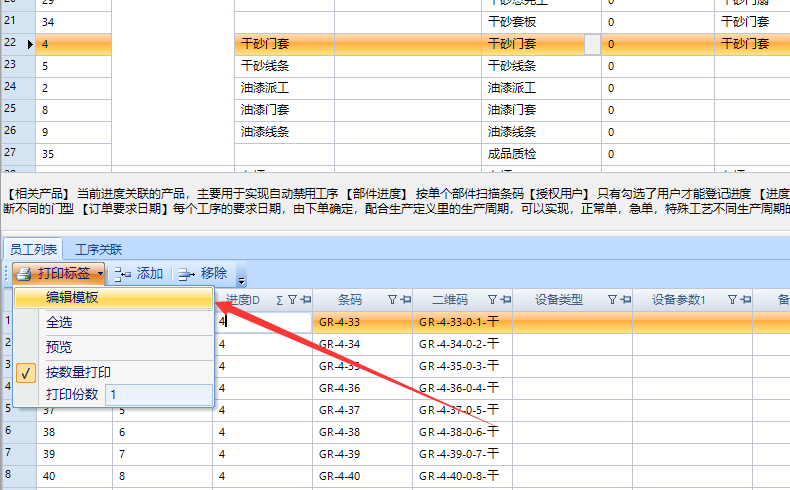Click the pin icon in 二维码 column header

point(504,299)
